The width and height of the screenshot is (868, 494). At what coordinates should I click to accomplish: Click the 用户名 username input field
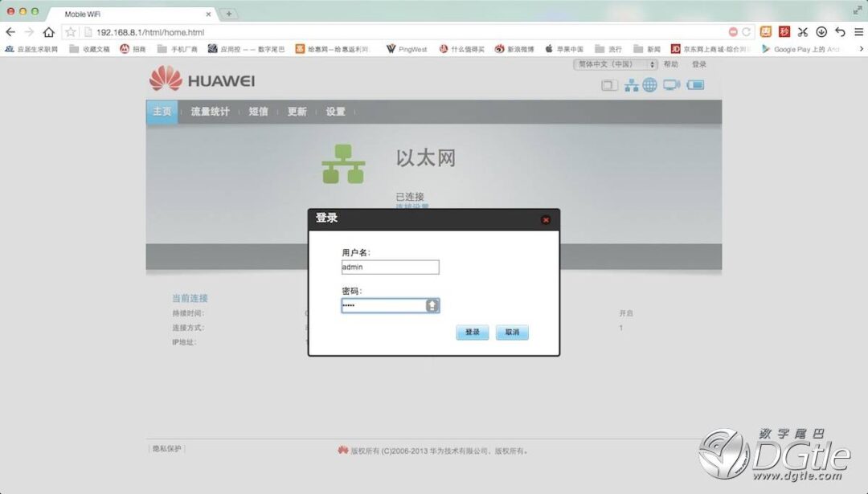tap(391, 267)
